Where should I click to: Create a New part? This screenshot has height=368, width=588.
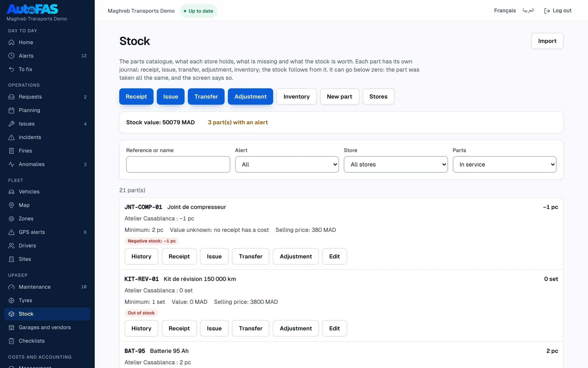(340, 97)
